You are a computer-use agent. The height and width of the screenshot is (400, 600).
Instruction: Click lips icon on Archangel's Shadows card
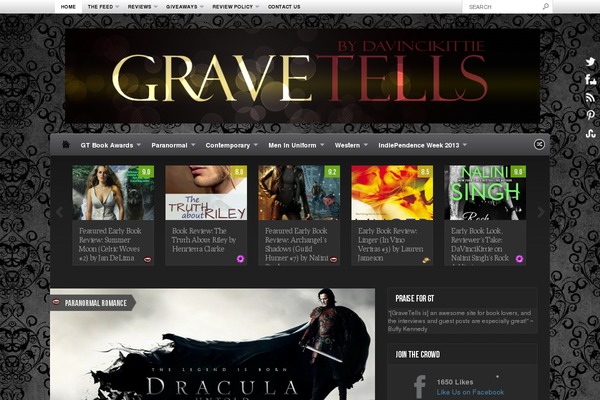pyautogui.click(x=333, y=260)
